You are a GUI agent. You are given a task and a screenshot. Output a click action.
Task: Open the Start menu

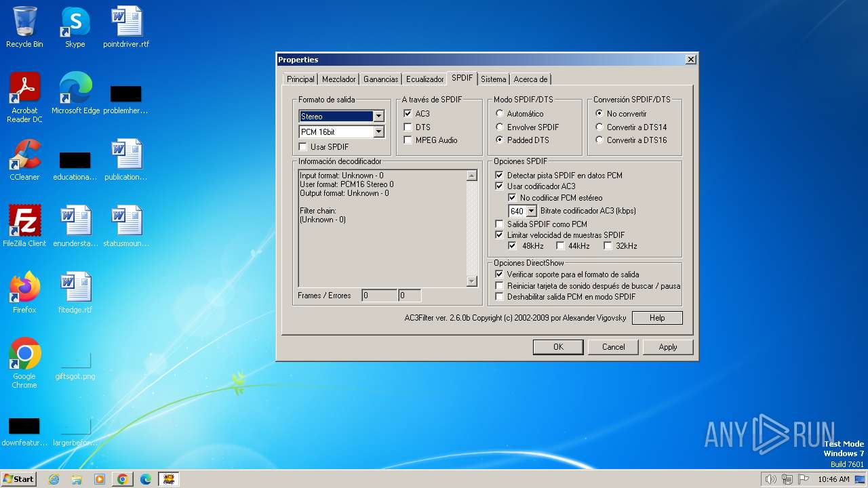point(19,479)
